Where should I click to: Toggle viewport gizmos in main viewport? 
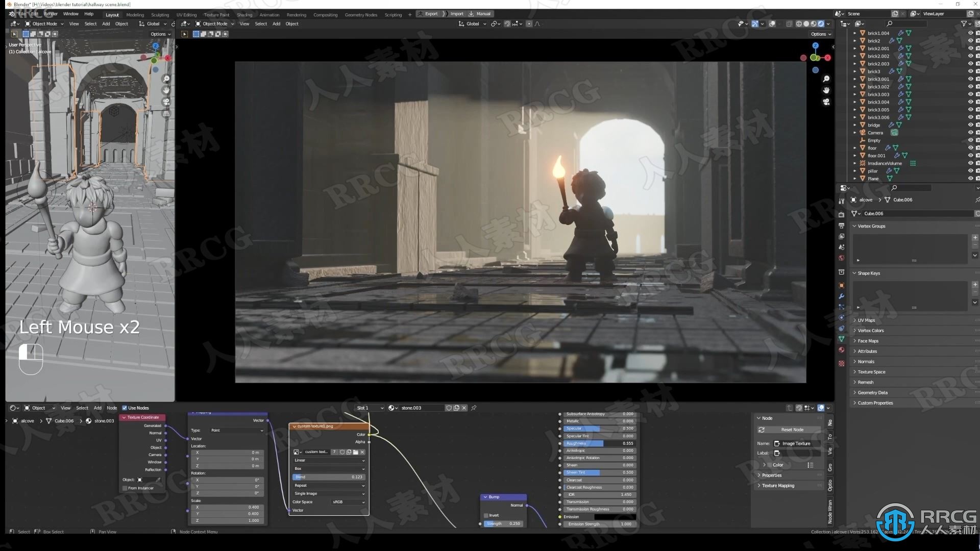coord(755,23)
